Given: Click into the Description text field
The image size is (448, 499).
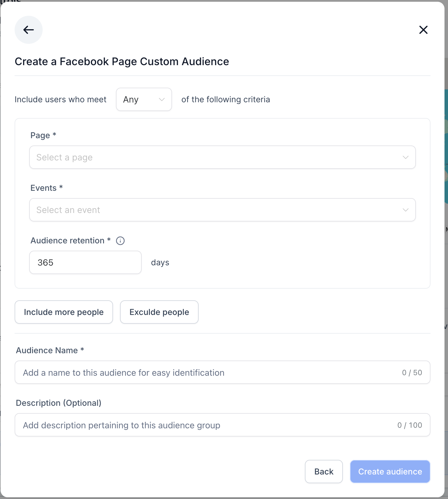Looking at the screenshot, I should tap(204, 425).
